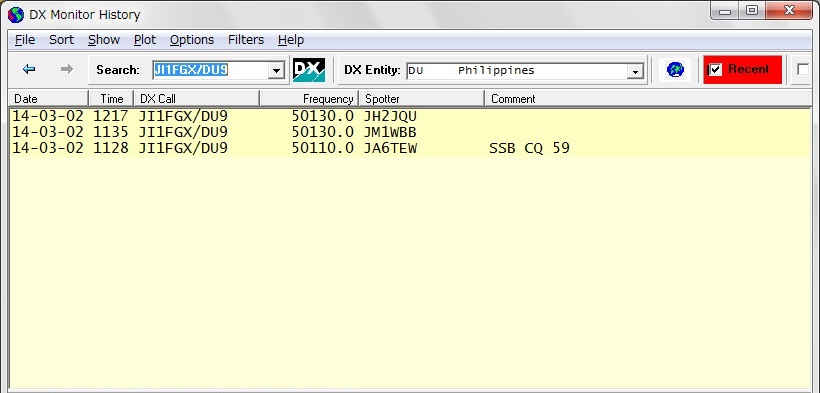Toggle the Recent checkbox

pyautogui.click(x=715, y=70)
